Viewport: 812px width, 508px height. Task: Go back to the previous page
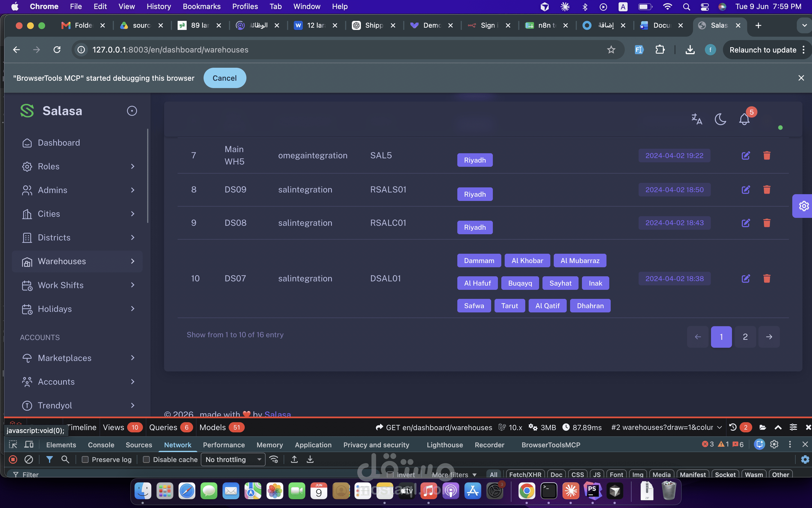16,50
